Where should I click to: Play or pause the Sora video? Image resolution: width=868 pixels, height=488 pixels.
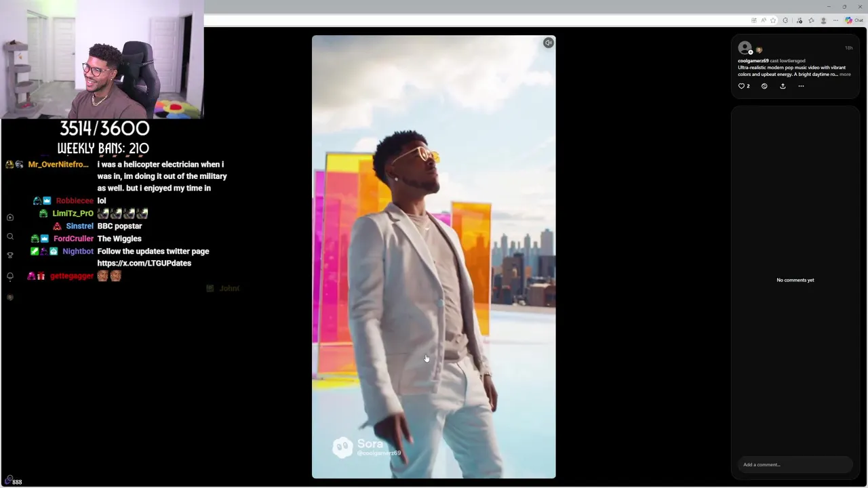(433, 257)
